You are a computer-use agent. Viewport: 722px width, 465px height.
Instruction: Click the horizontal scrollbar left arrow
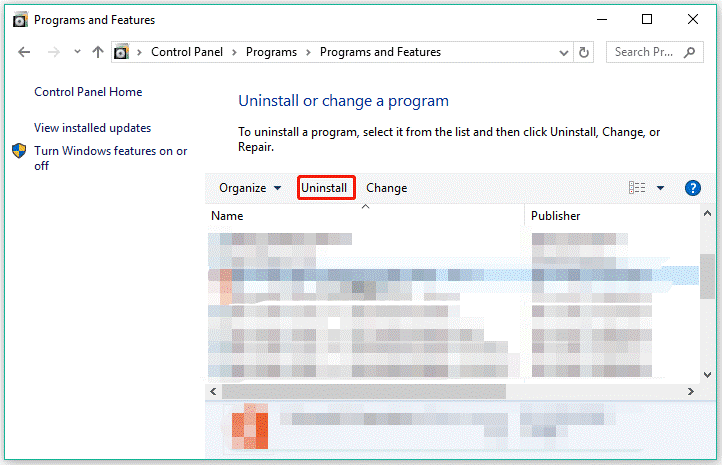pyautogui.click(x=213, y=391)
